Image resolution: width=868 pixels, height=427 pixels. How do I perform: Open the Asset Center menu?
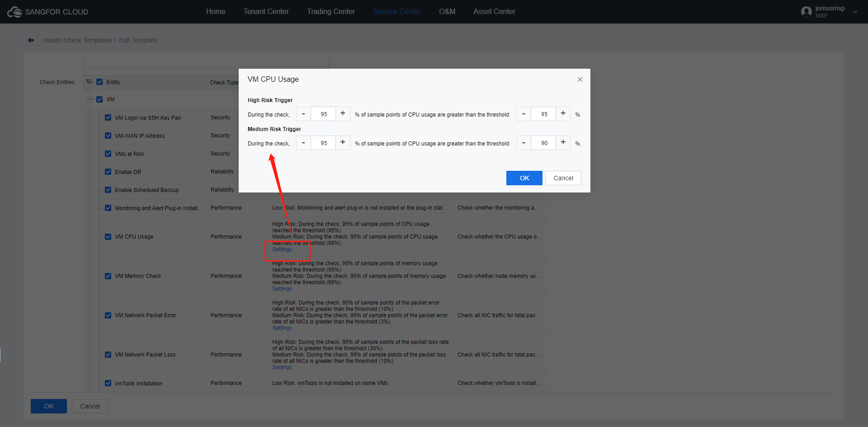coord(494,12)
